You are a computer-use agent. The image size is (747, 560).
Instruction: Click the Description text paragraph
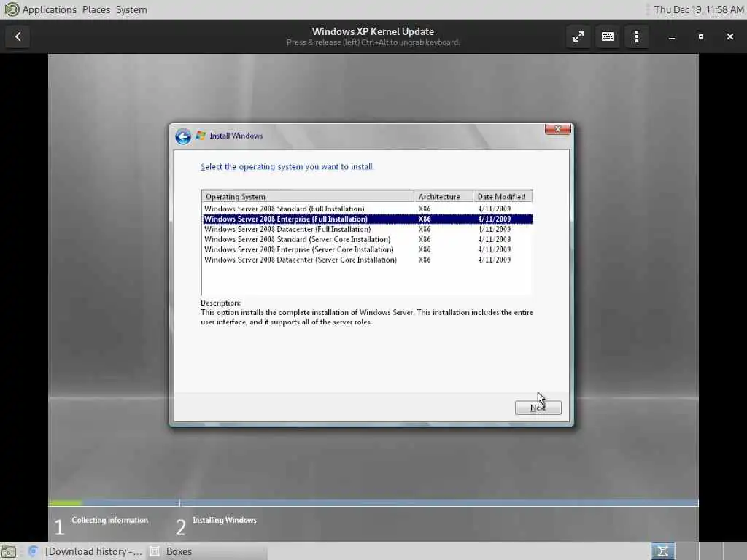point(367,317)
